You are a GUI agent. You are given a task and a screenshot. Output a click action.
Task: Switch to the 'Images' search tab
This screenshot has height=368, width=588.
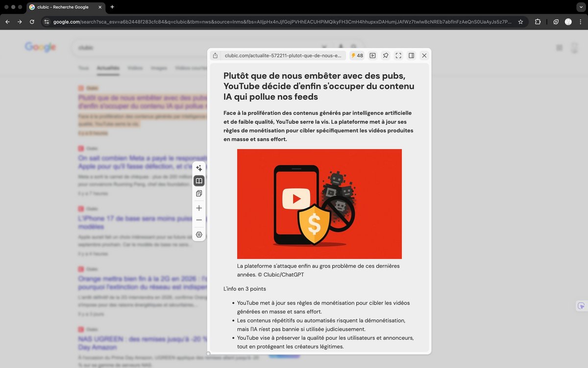(x=159, y=68)
